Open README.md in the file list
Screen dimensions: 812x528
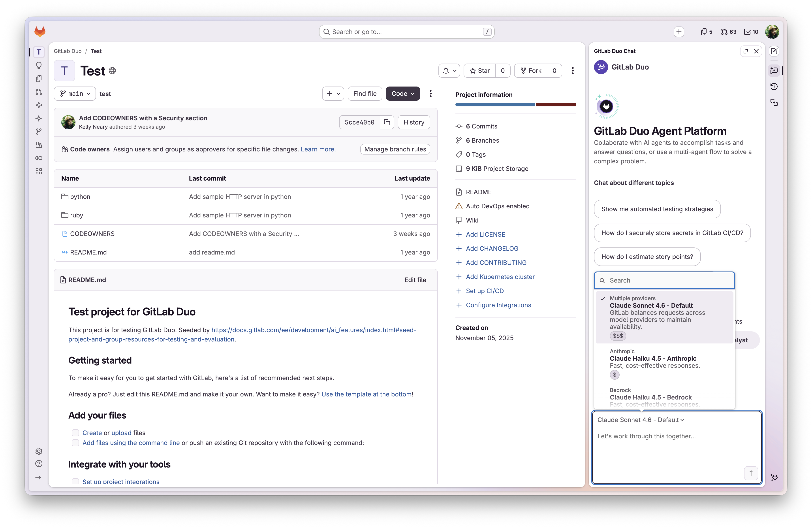(x=88, y=252)
